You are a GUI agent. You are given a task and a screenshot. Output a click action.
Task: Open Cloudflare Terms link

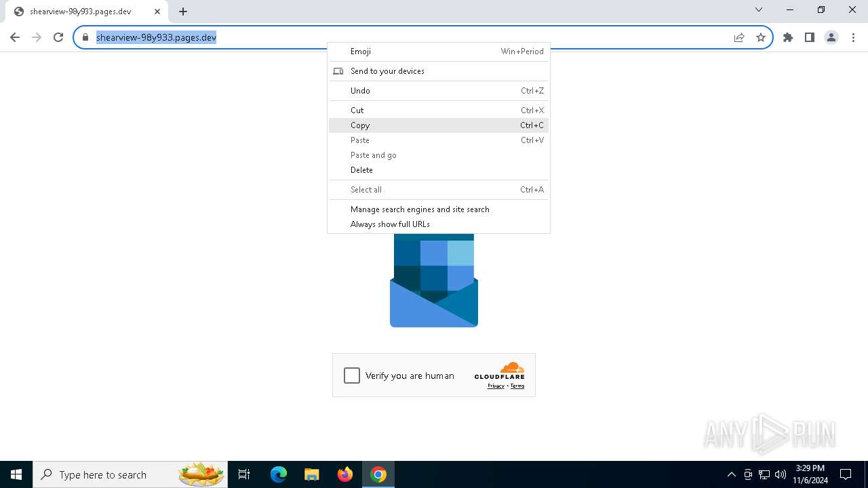(517, 386)
